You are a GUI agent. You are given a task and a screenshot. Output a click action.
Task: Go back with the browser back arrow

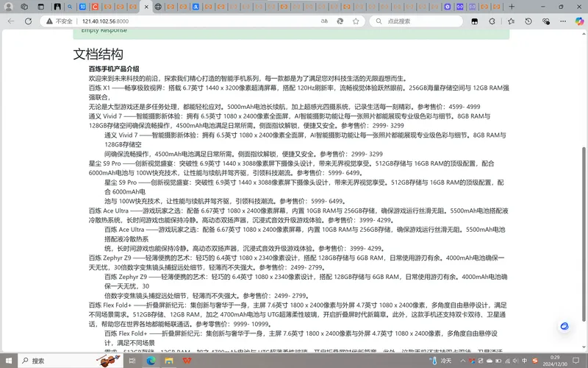[11, 21]
